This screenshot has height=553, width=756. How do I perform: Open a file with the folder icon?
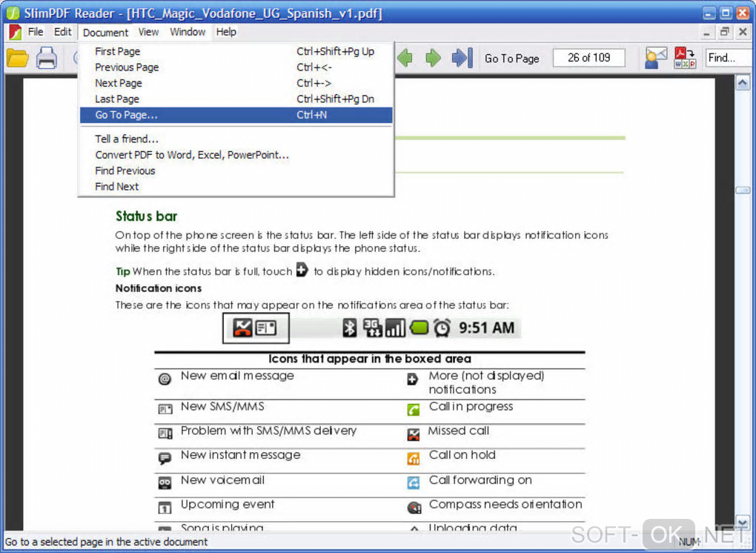click(18, 59)
